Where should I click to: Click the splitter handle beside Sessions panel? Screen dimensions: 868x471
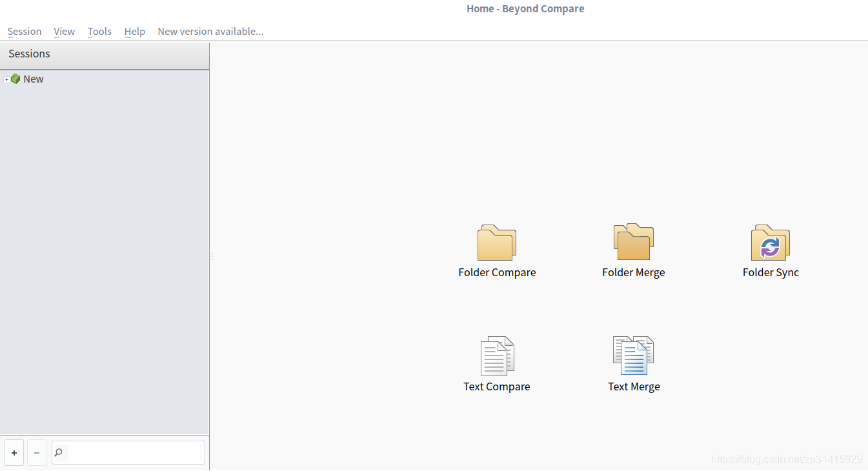tap(212, 256)
